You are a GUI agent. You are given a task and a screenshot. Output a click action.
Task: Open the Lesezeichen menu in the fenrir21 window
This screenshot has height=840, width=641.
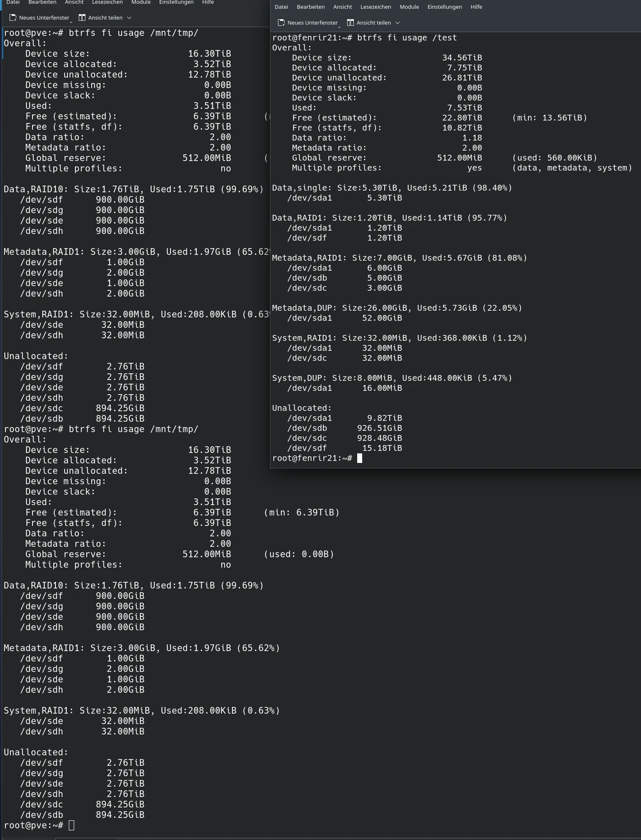(x=376, y=7)
